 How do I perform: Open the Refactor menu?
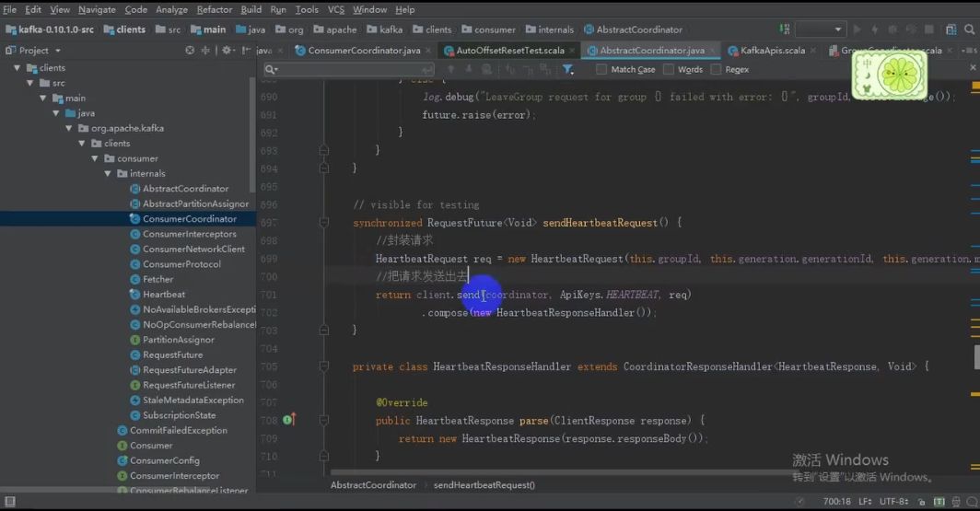(215, 9)
